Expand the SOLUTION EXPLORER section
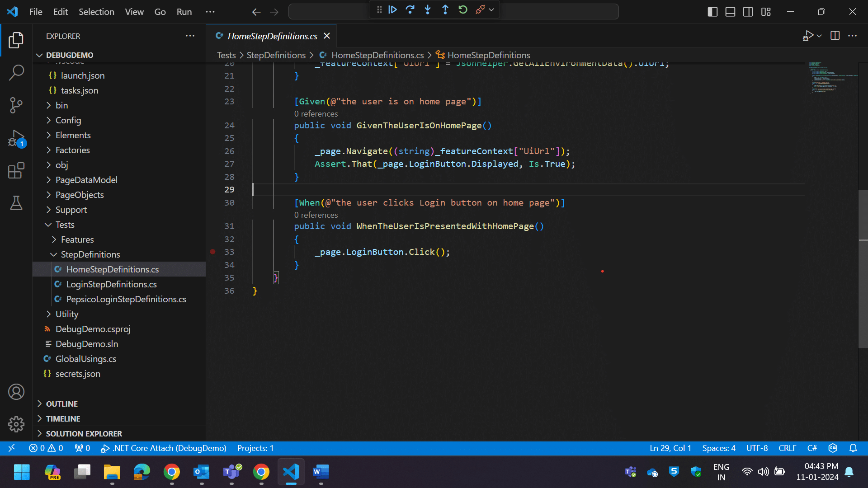The height and width of the screenshot is (488, 868). (119, 434)
